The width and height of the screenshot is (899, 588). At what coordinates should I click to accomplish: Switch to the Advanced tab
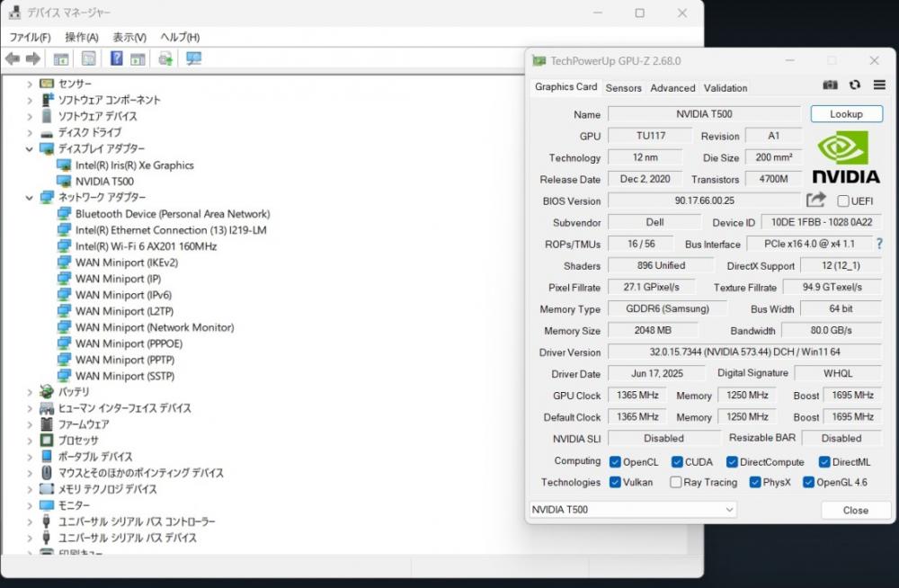coord(672,88)
